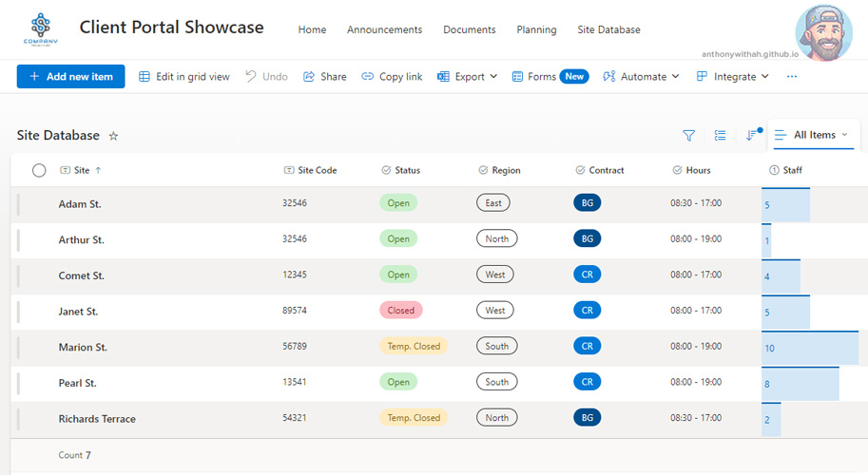The image size is (868, 475).
Task: Click the more options ellipsis
Action: [x=791, y=77]
